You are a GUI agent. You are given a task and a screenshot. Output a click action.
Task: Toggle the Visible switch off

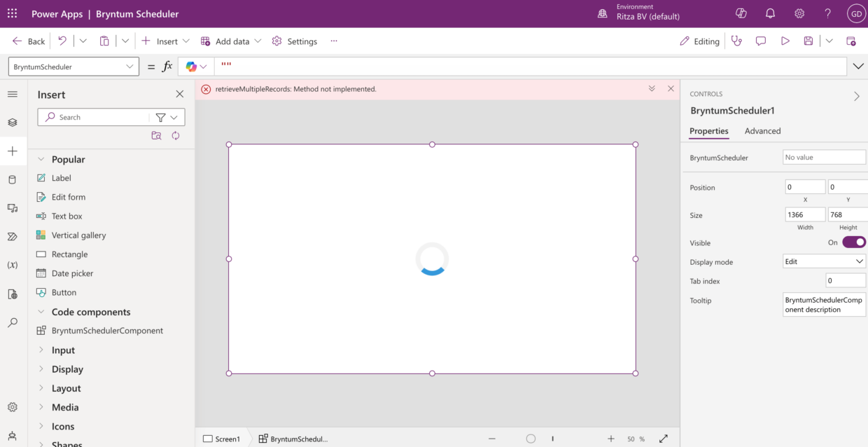(854, 242)
